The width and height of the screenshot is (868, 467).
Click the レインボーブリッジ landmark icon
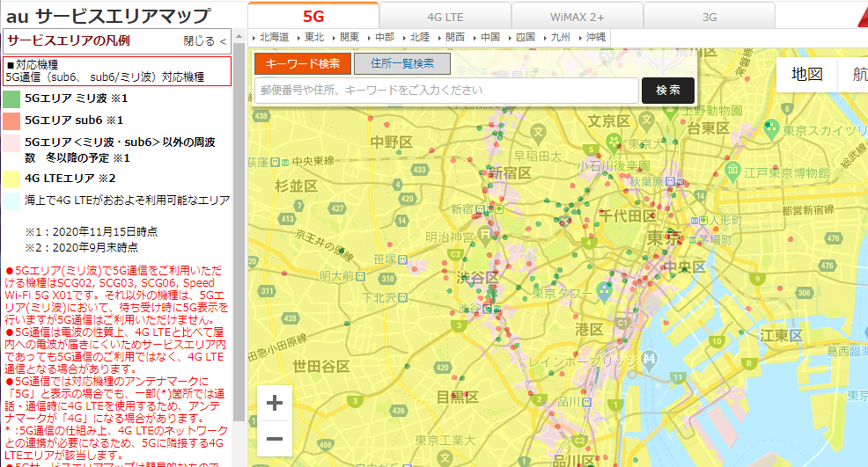tap(649, 361)
